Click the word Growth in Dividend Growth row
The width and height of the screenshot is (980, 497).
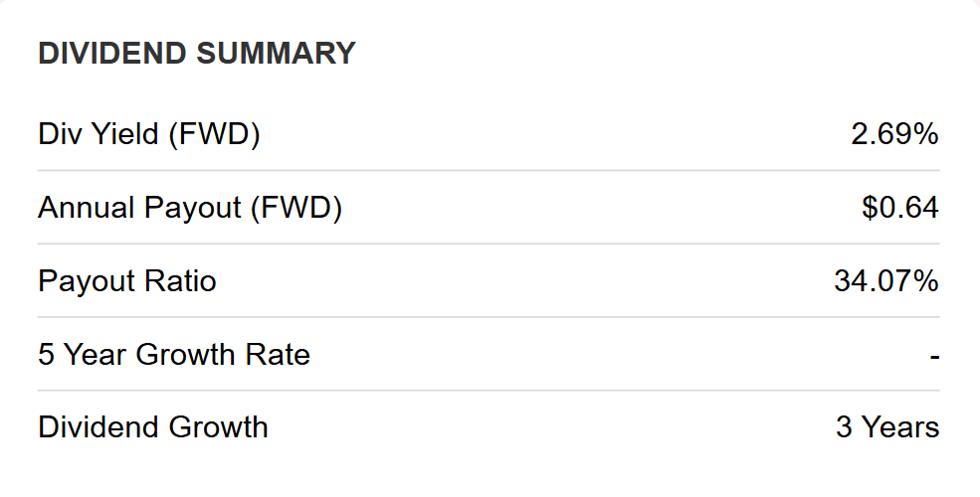click(218, 427)
